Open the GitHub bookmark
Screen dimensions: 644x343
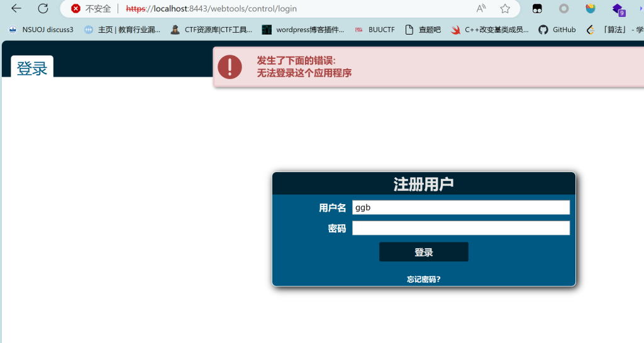click(x=557, y=30)
